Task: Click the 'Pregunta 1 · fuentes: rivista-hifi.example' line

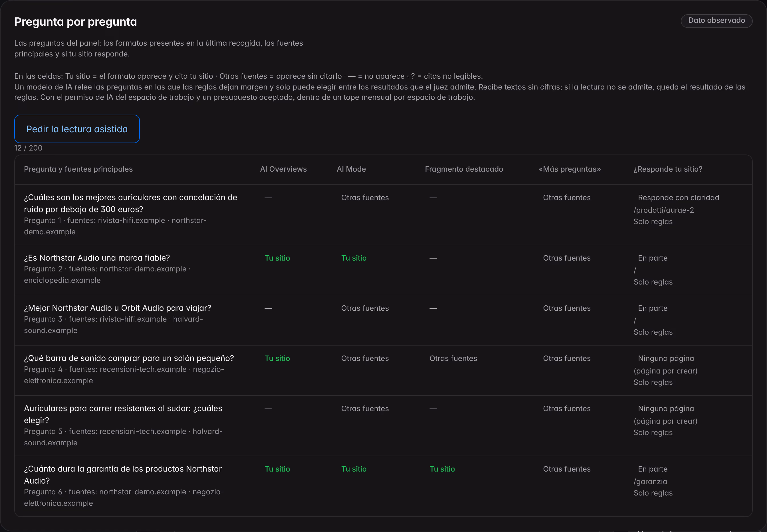Action: coord(115,226)
